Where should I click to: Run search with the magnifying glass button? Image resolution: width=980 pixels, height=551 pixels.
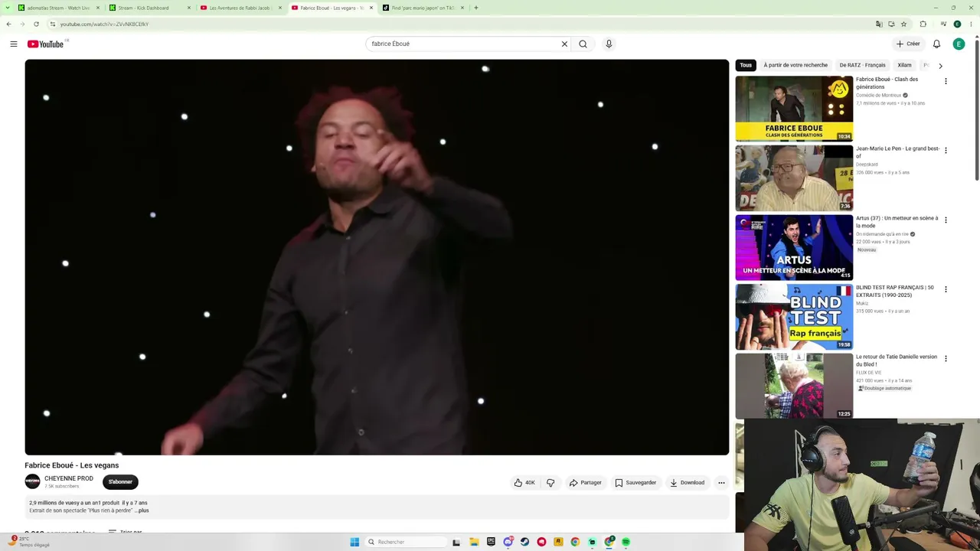(x=583, y=44)
